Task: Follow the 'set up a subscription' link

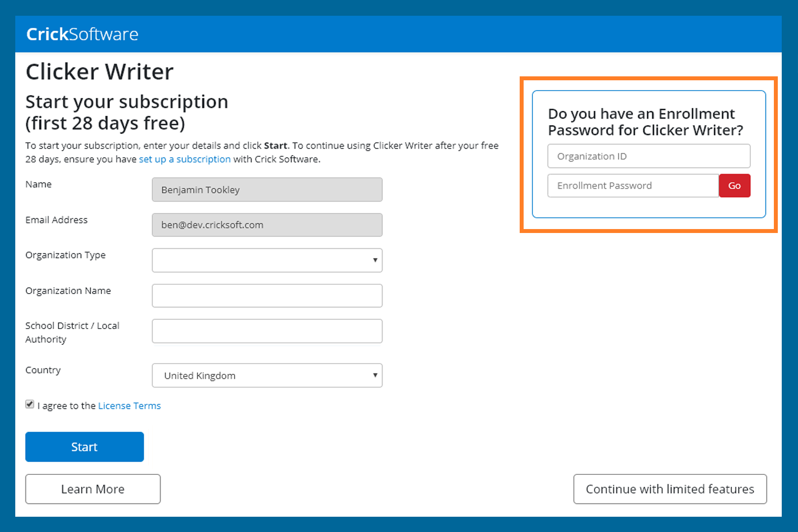Action: 185,159
